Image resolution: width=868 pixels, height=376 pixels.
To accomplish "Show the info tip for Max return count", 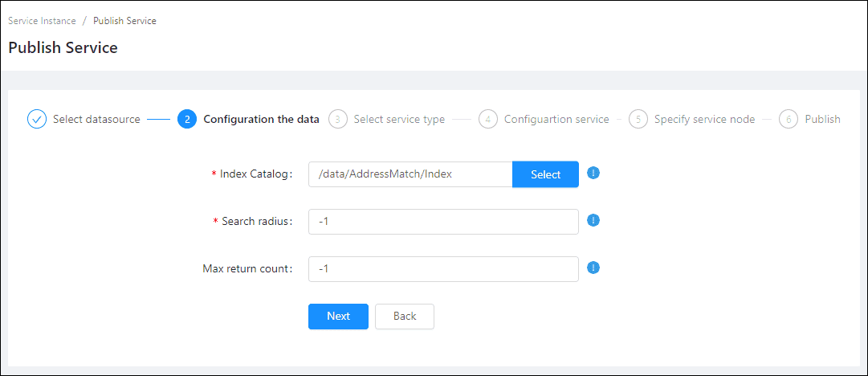I will pos(593,268).
